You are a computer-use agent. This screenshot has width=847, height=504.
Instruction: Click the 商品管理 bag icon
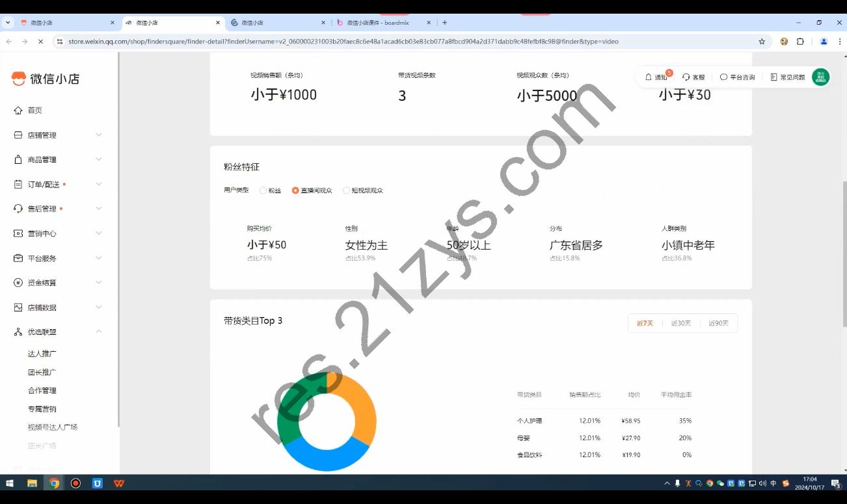pos(18,159)
